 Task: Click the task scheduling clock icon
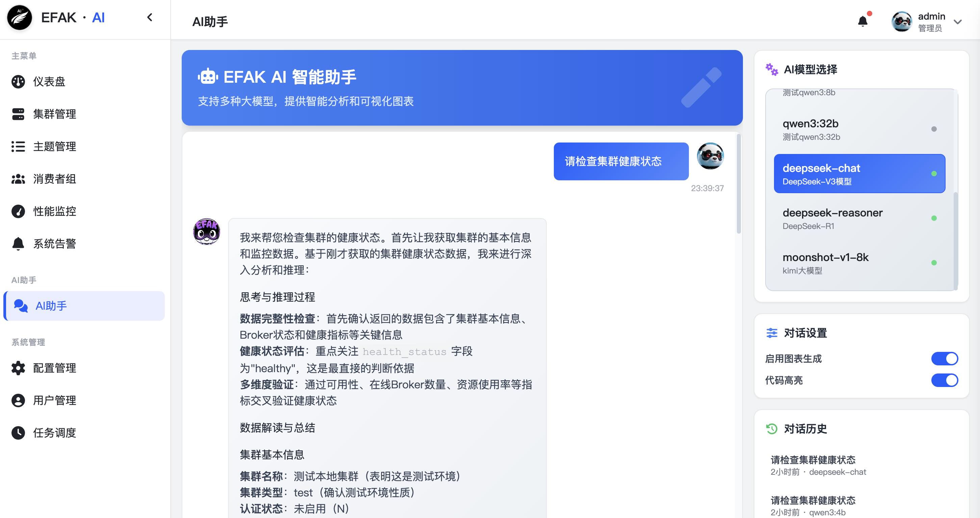tap(18, 433)
